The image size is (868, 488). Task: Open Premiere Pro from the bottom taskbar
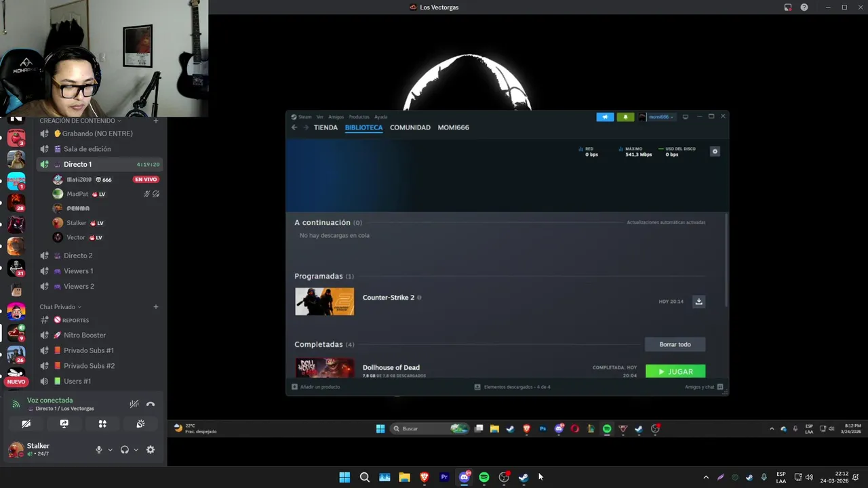[444, 477]
